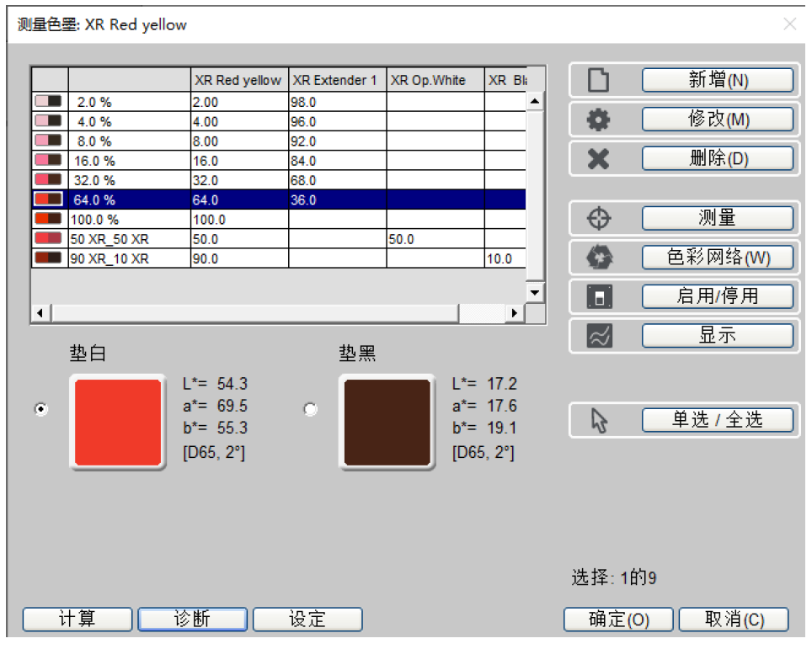
Task: Click the table's scroll left arrow
Action: click(x=40, y=313)
